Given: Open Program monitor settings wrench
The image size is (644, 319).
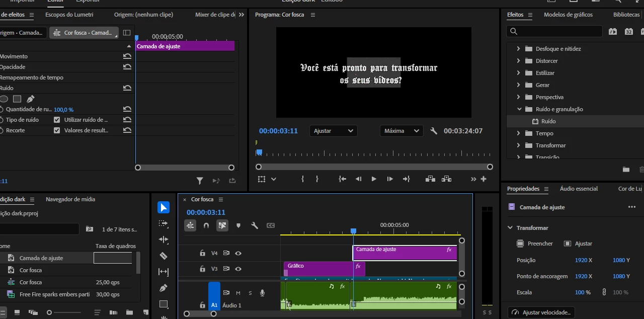Looking at the screenshot, I should click(434, 131).
